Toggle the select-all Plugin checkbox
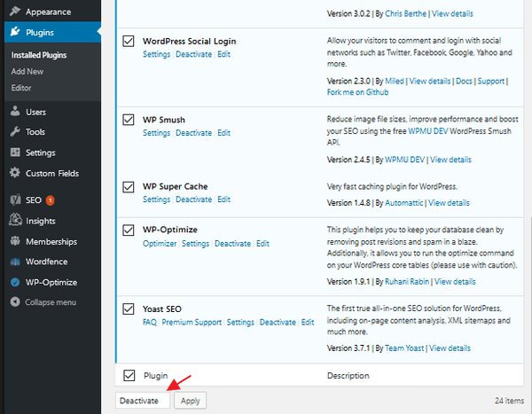Image resolution: width=532 pixels, height=414 pixels. (129, 375)
